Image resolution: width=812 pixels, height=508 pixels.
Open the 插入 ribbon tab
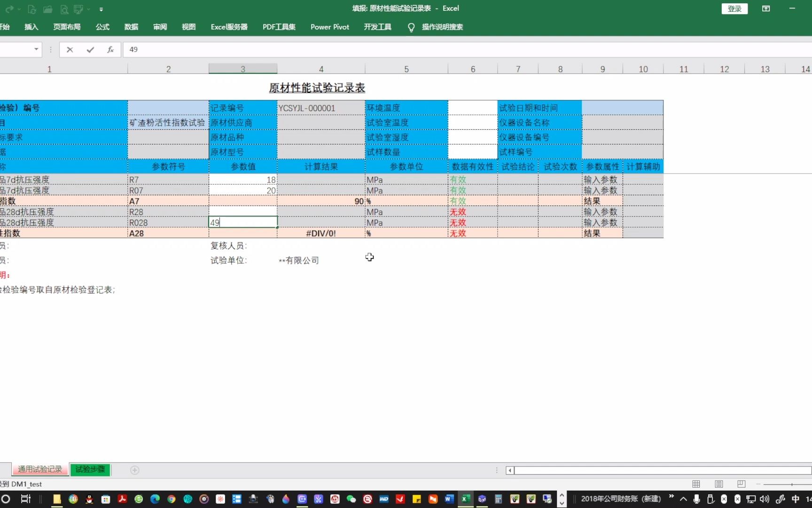pos(31,27)
